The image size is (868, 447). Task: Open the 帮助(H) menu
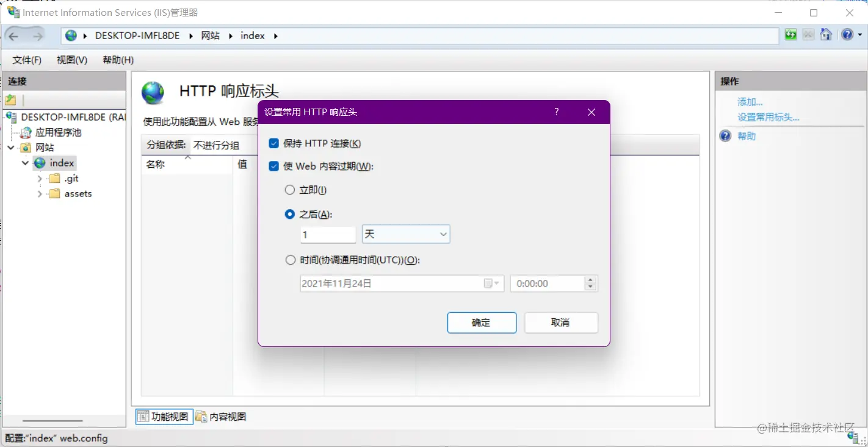(x=118, y=60)
